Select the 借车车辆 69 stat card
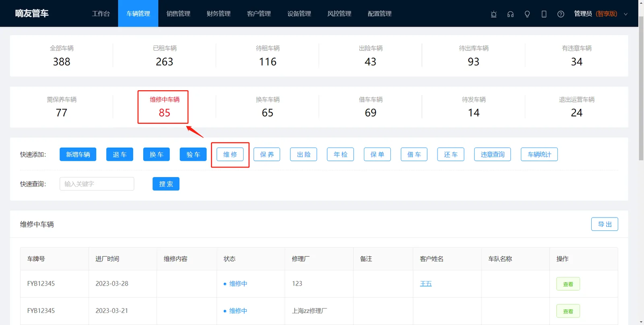Viewport: 644px width, 325px height. click(x=371, y=107)
